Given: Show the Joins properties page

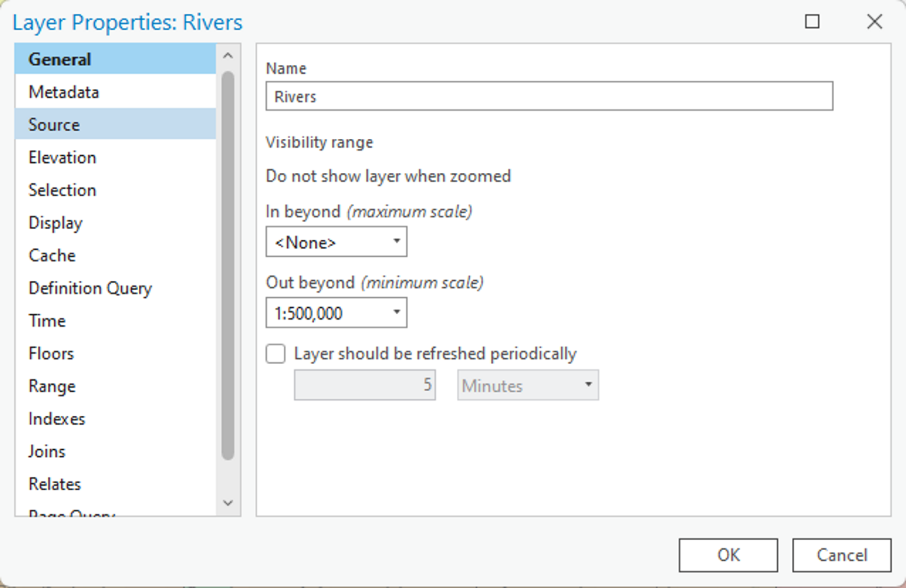Looking at the screenshot, I should click(47, 451).
